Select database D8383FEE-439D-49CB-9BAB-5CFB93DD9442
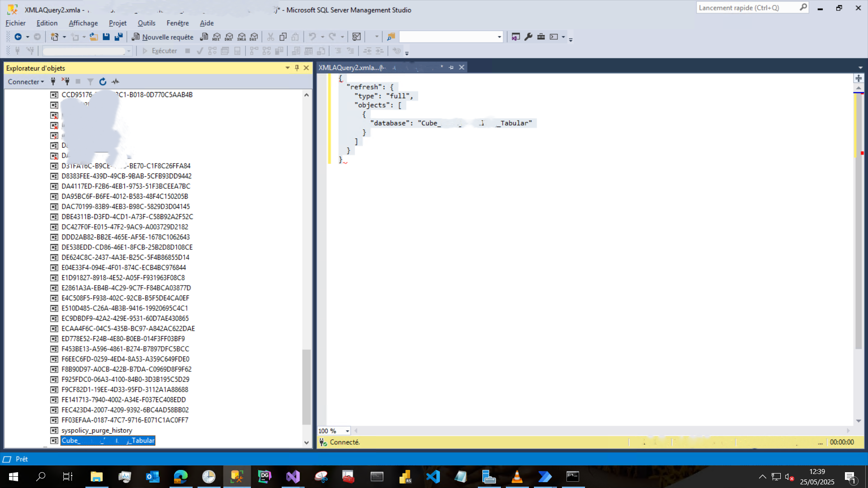The height and width of the screenshot is (488, 868). (x=126, y=176)
